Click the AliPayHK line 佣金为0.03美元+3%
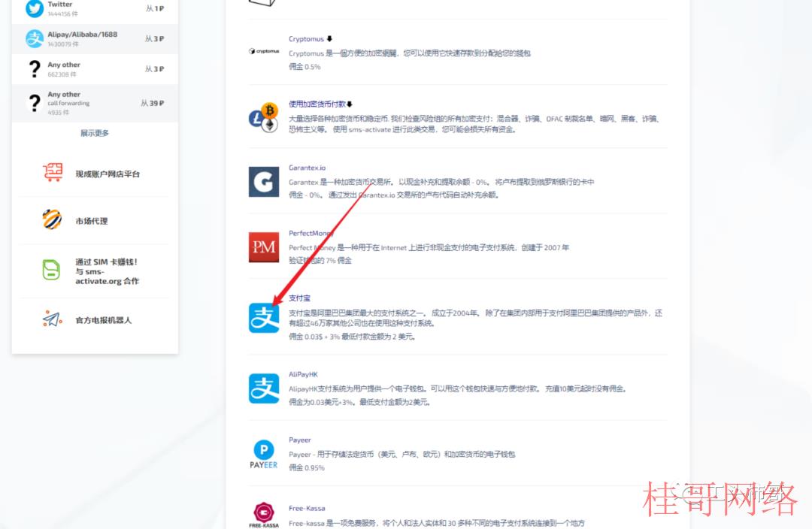 359,402
